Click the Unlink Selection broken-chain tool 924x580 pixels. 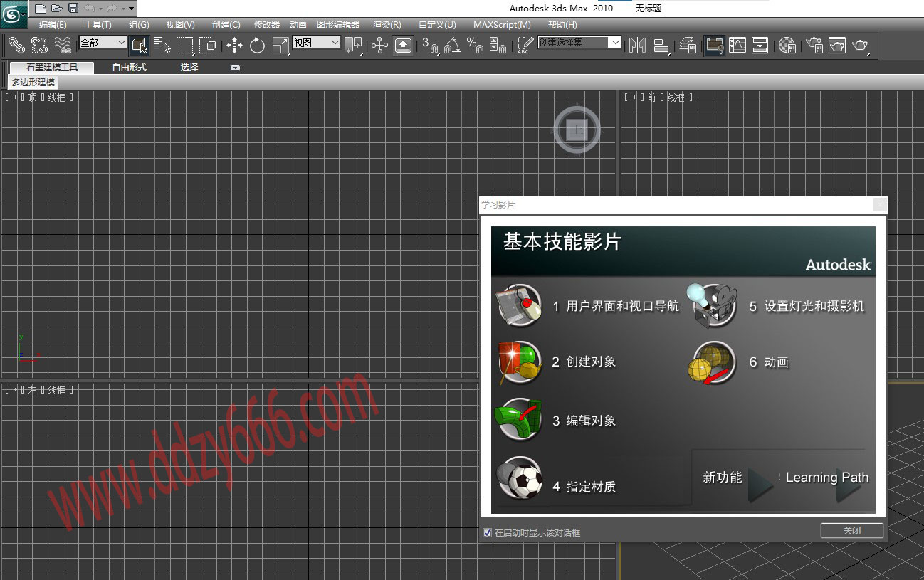40,46
